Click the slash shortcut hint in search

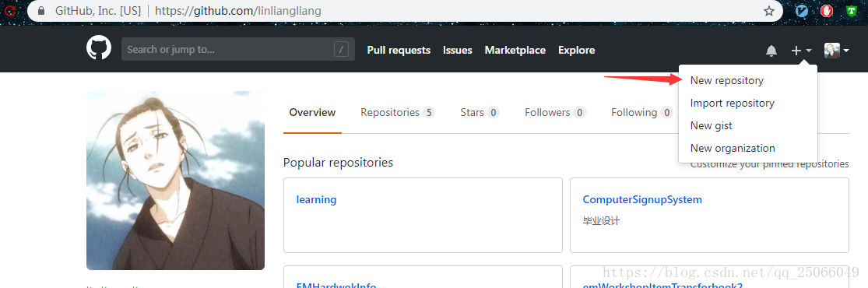[342, 49]
